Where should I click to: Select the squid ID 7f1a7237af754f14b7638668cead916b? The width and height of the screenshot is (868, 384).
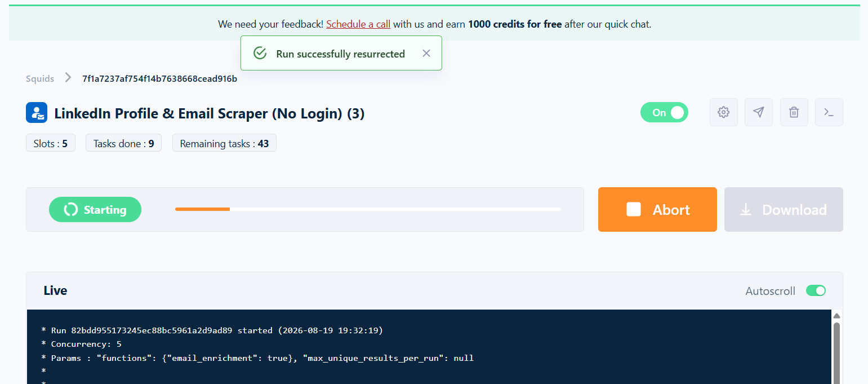click(x=159, y=78)
